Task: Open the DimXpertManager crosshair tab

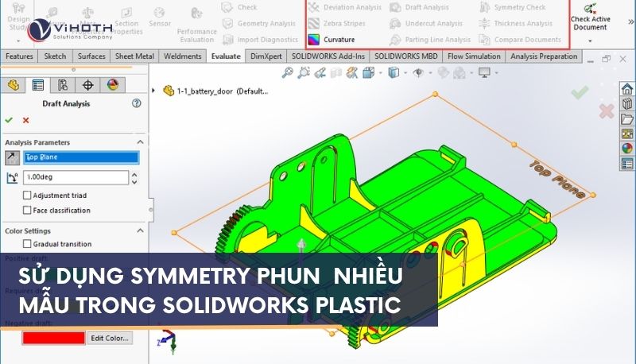Action: pos(87,85)
